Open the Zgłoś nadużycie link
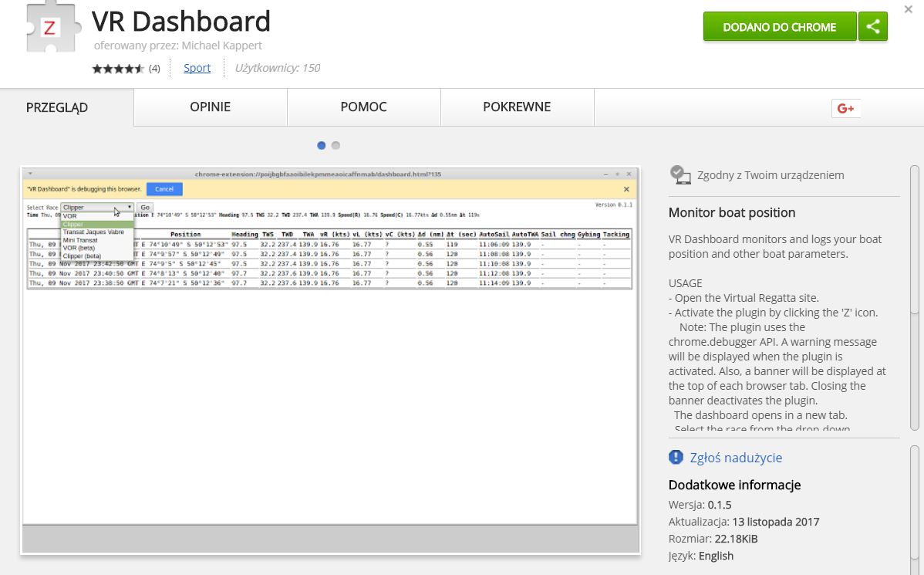This screenshot has width=924, height=575. pyautogui.click(x=736, y=458)
